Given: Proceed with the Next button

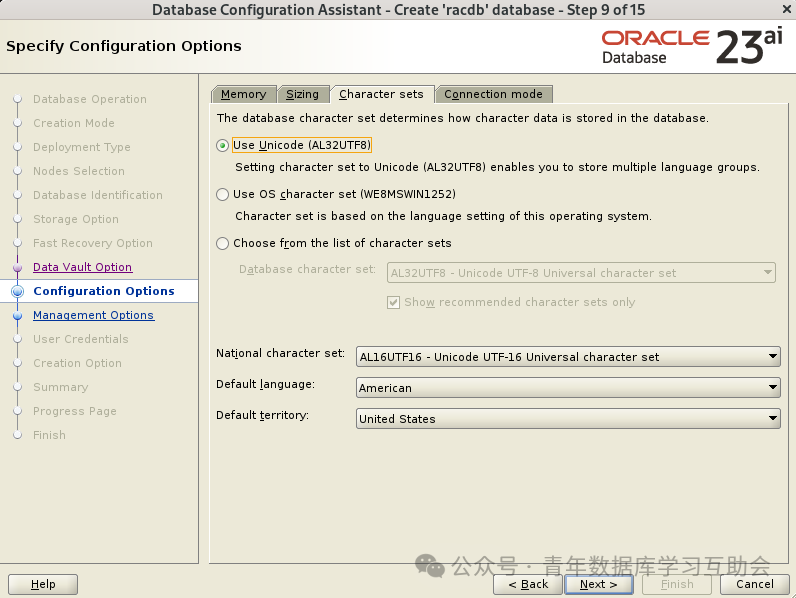Looking at the screenshot, I should pos(599,584).
